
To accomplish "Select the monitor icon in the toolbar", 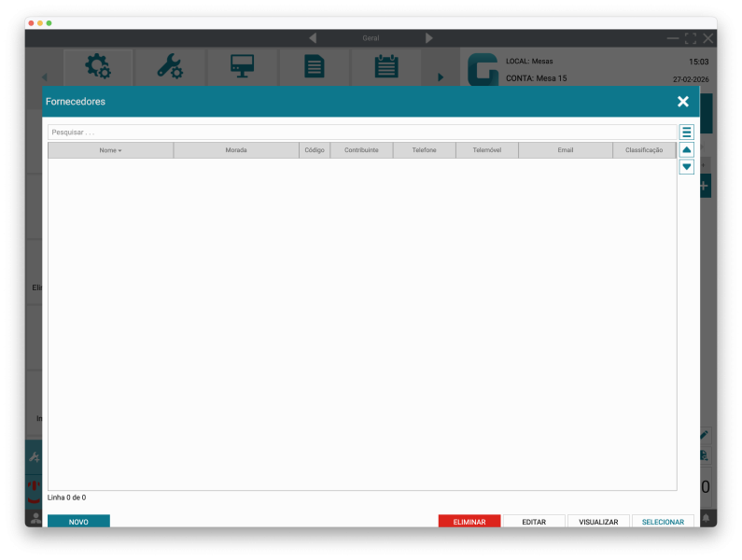I will (x=243, y=67).
